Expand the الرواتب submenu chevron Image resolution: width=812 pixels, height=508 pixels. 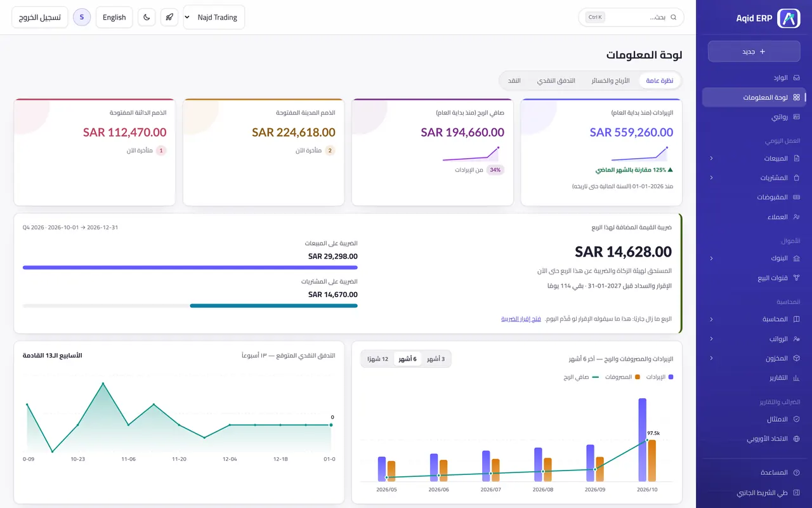[711, 338]
